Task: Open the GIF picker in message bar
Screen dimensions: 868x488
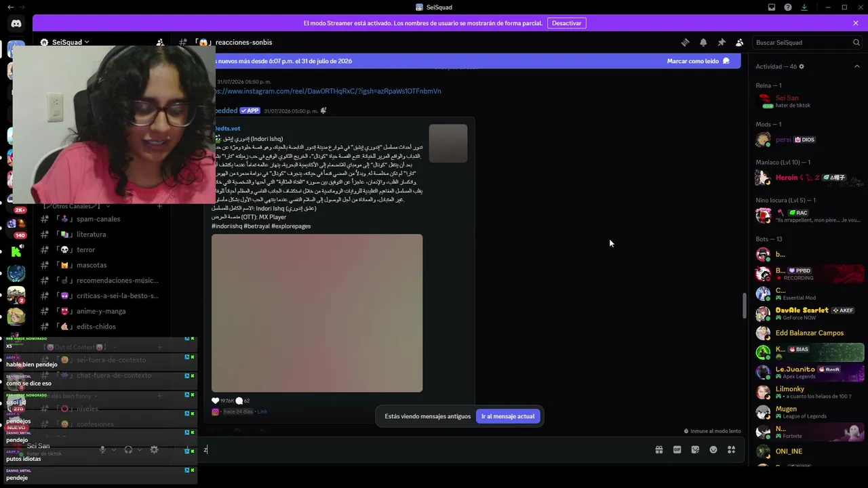Action: pos(677,449)
